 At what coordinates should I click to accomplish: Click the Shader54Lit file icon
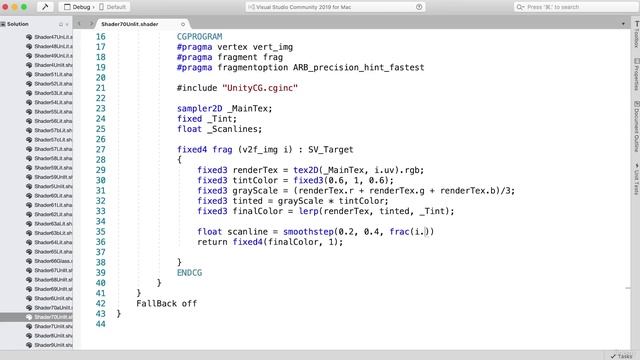pos(29,102)
